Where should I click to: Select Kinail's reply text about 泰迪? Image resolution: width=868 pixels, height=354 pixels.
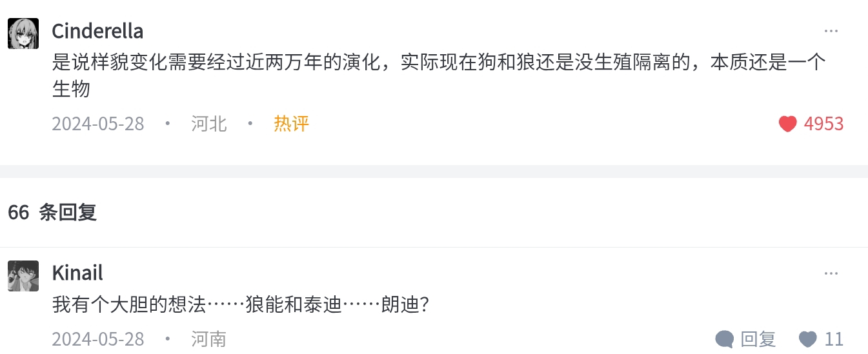(x=241, y=305)
